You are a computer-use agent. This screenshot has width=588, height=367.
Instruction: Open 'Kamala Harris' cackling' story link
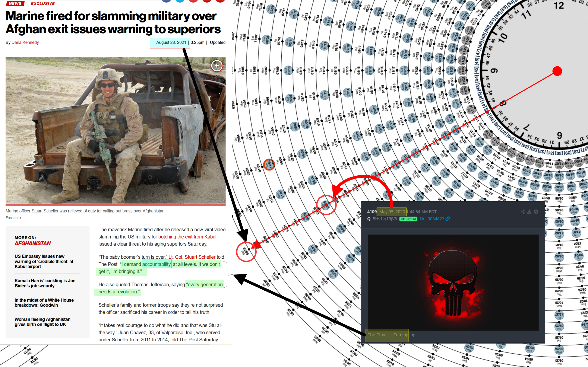[45, 283]
